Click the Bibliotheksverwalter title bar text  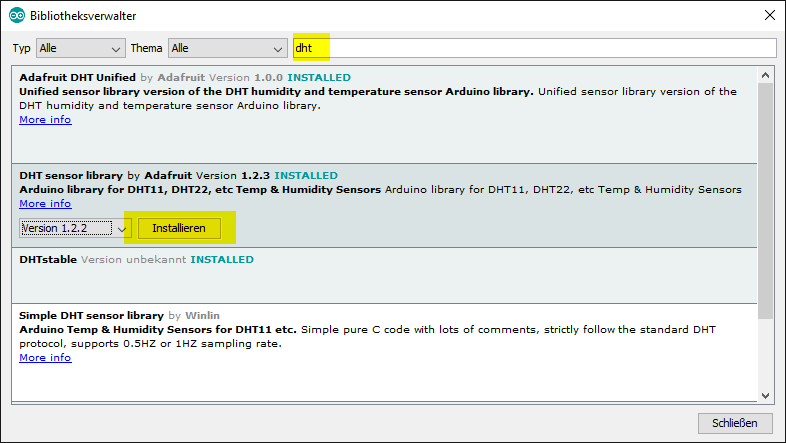tap(84, 16)
